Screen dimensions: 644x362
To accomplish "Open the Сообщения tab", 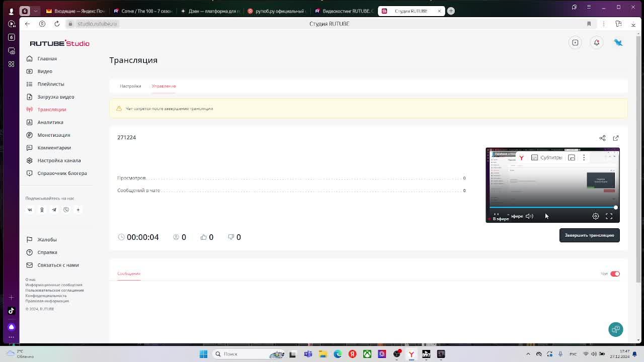I will 129,274.
